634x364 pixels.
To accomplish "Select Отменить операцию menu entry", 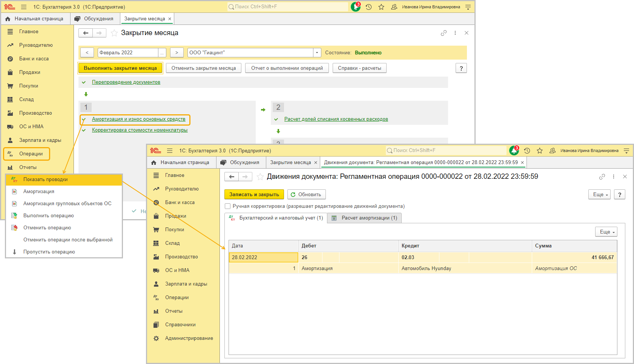I will (64, 228).
